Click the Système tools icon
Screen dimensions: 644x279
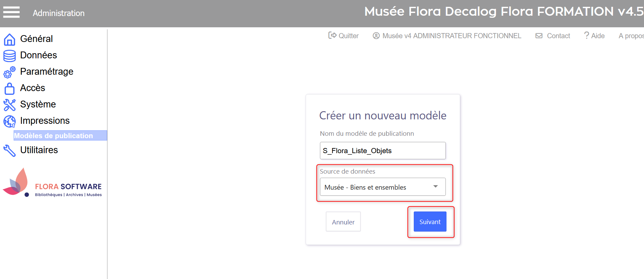point(10,105)
